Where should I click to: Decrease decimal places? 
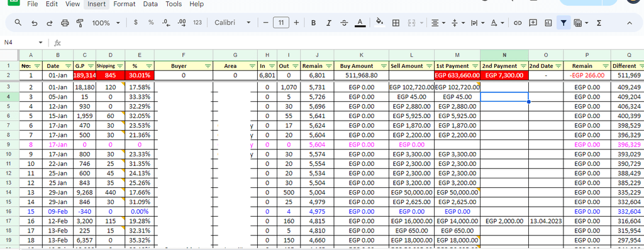166,23
